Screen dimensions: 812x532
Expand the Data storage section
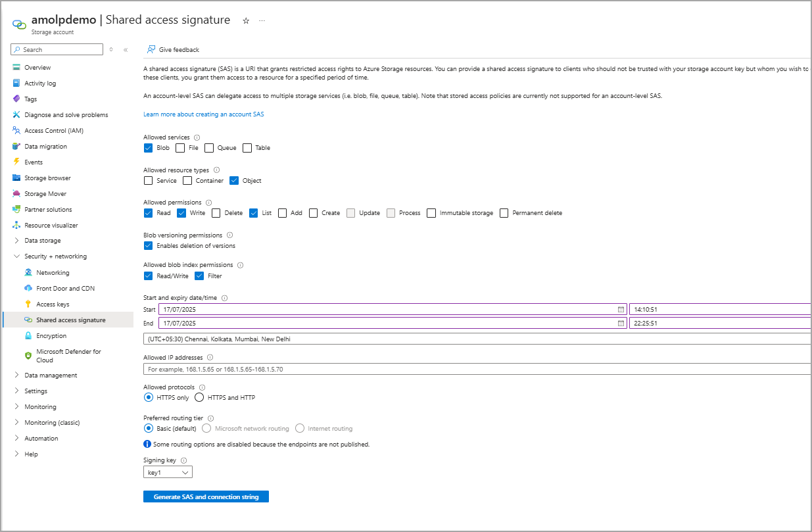[x=16, y=241]
